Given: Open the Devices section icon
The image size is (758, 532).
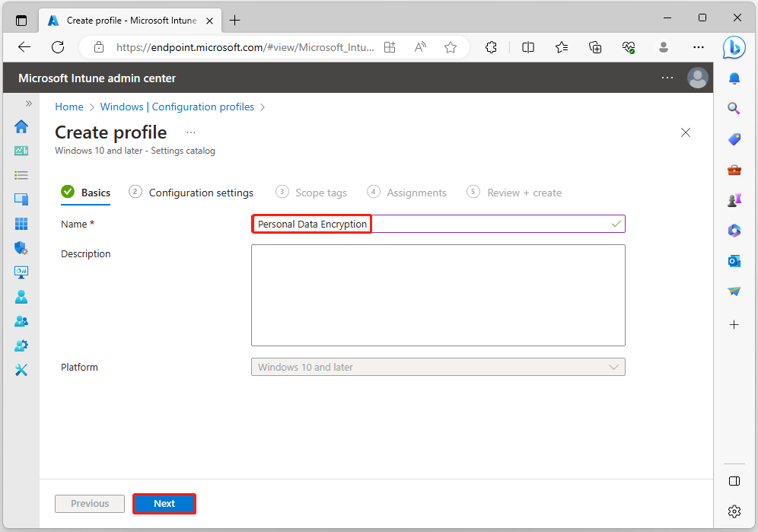Looking at the screenshot, I should [21, 199].
